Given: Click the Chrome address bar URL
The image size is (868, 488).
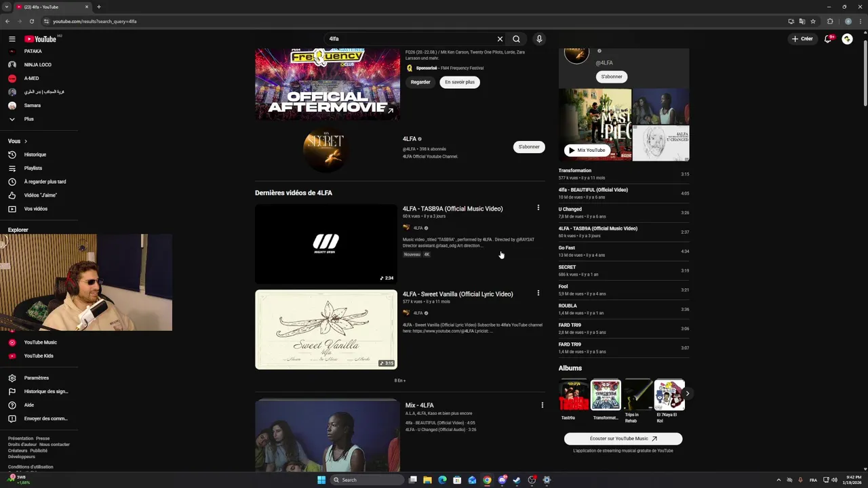Looking at the screenshot, I should (x=95, y=21).
